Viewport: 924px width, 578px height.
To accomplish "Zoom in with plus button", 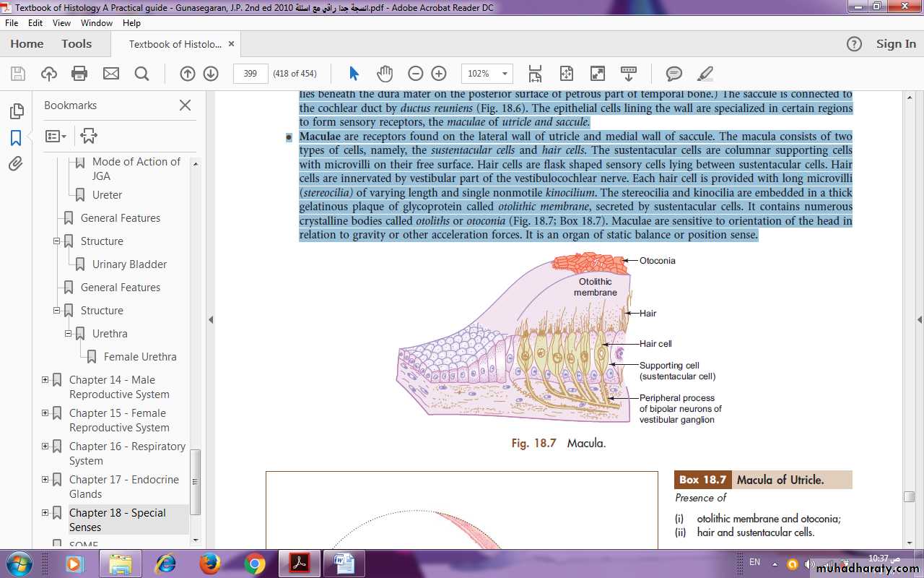I will pyautogui.click(x=438, y=73).
